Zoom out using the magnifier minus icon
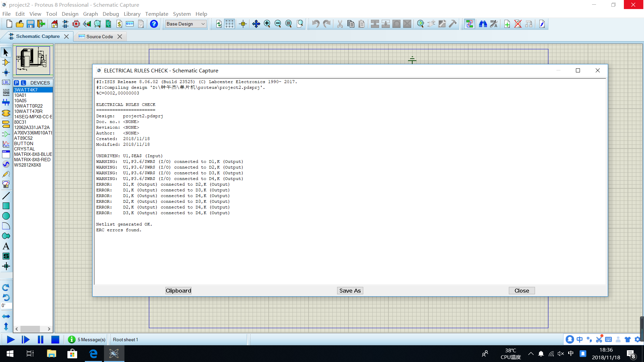Image resolution: width=644 pixels, height=362 pixels. tap(278, 24)
